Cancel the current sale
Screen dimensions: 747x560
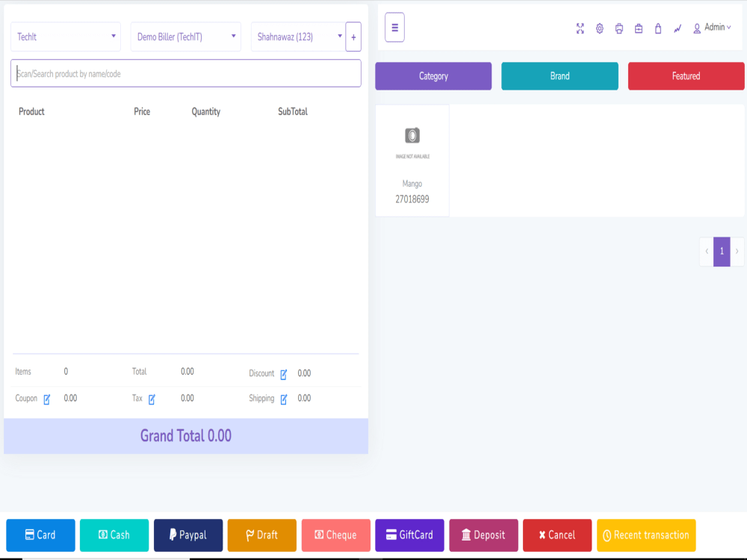[557, 535]
